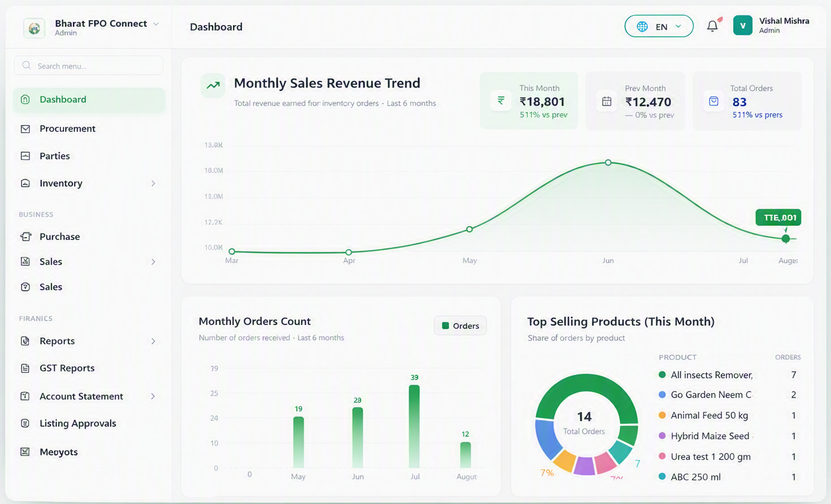831x504 pixels.
Task: Click the green dot beside All insects Remover
Action: [662, 375]
